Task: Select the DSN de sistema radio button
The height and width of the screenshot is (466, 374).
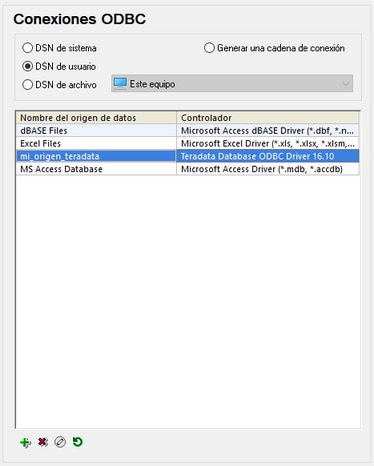Action: 27,48
